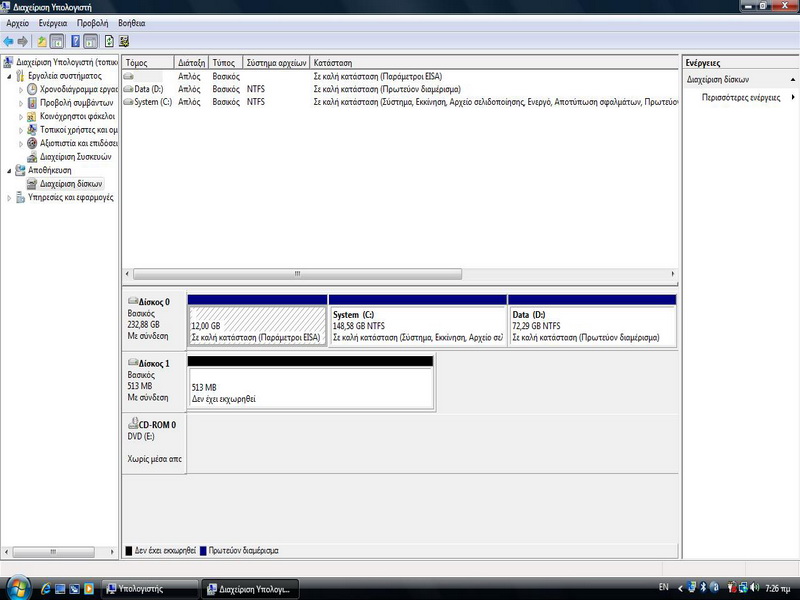Click the Τοπικοί χρήστες users icon
The width and height of the screenshot is (800, 600).
coord(32,130)
